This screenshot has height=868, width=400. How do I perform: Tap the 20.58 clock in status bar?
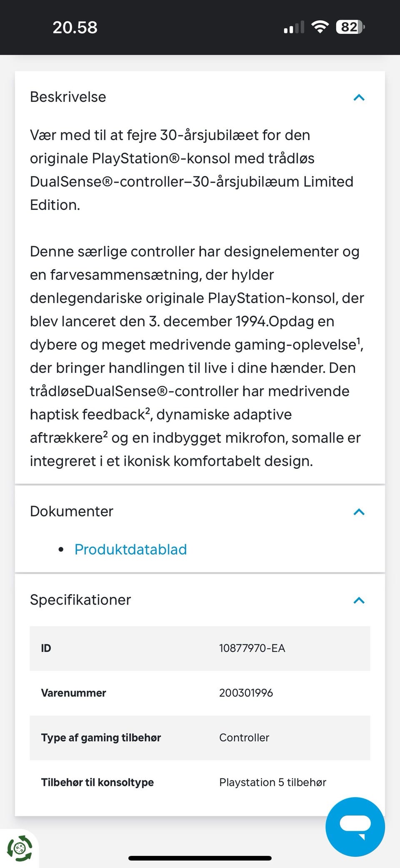click(75, 28)
